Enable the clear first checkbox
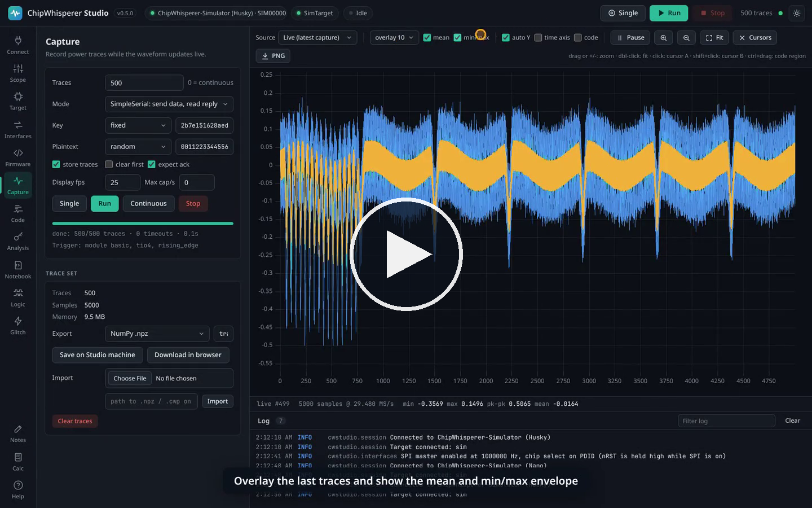Viewport: 812px width, 508px height. pos(109,164)
